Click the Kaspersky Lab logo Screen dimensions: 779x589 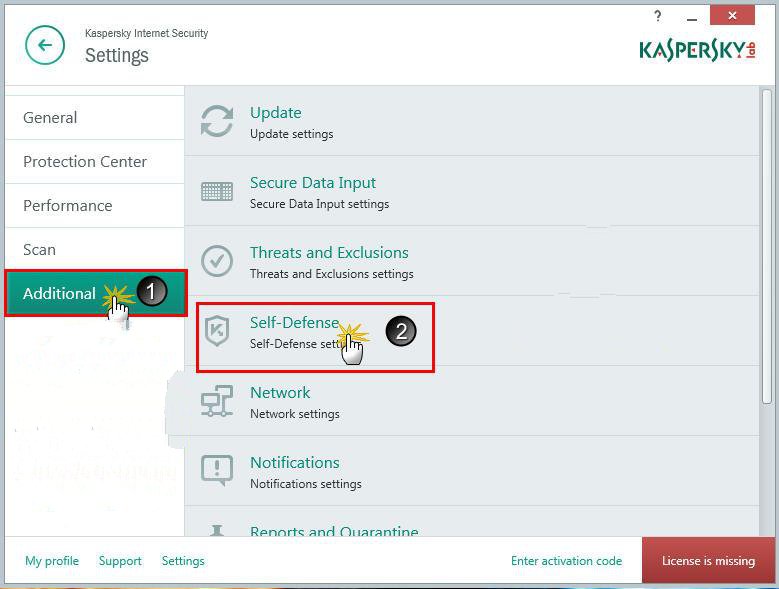(698, 51)
